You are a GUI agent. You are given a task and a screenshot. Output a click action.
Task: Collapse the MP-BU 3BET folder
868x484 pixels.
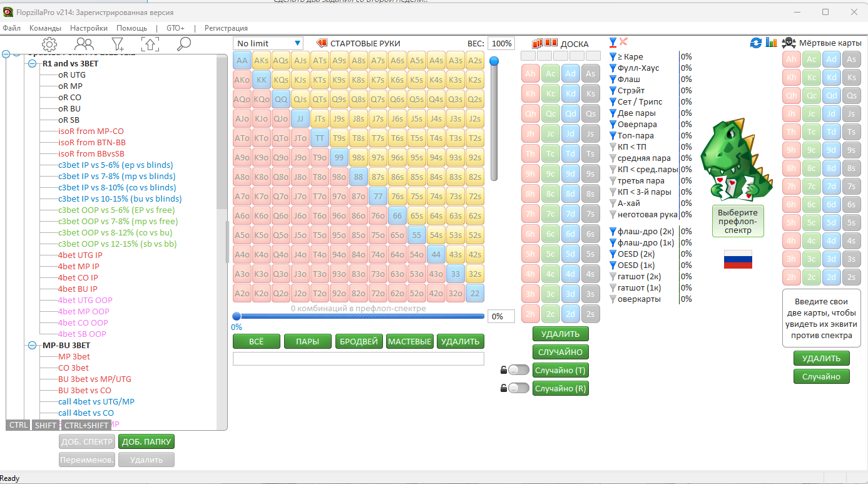click(x=33, y=346)
